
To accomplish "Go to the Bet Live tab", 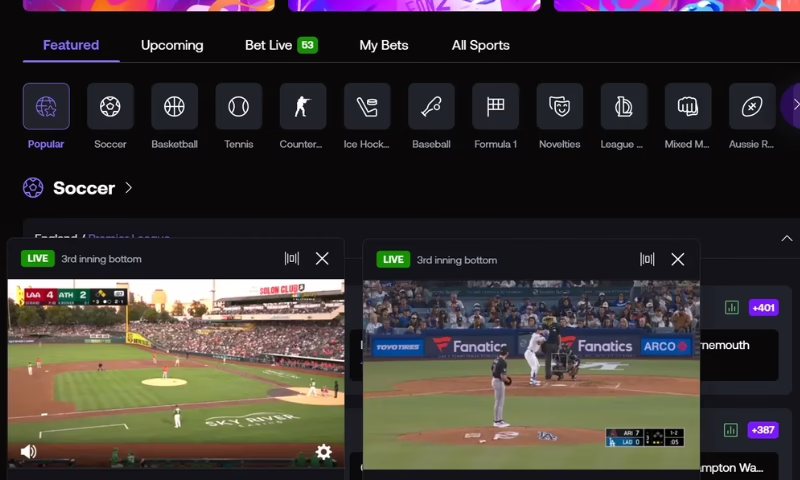I will coord(281,45).
